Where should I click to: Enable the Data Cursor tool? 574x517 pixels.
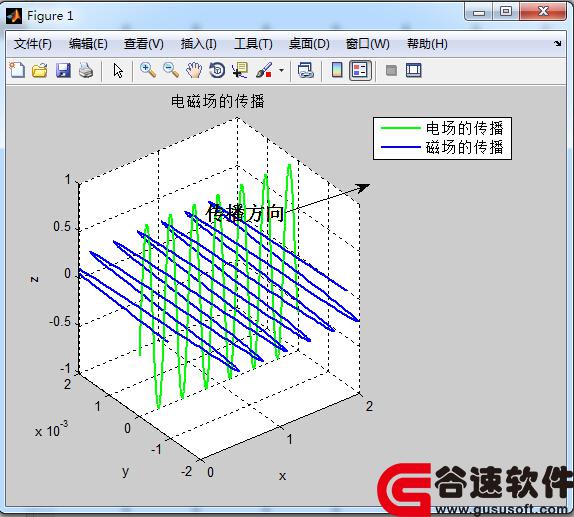[x=240, y=70]
